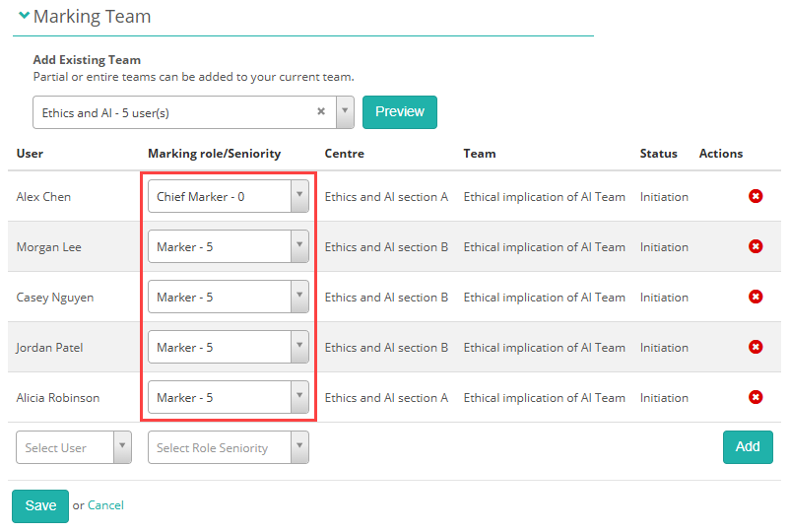Screen dimensions: 790x532
Task: Remove Alex Chen from the team
Action: (x=756, y=197)
